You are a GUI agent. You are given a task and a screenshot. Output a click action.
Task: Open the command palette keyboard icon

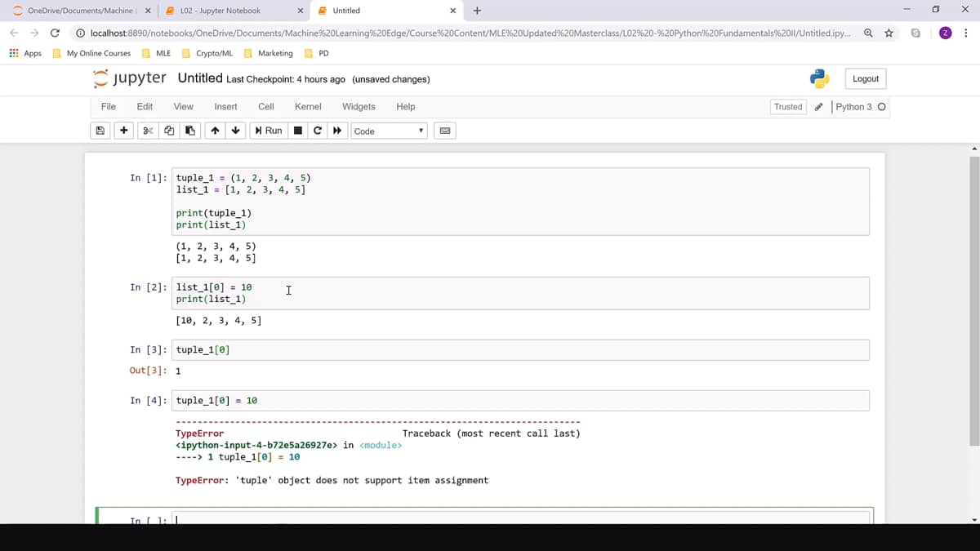(445, 131)
